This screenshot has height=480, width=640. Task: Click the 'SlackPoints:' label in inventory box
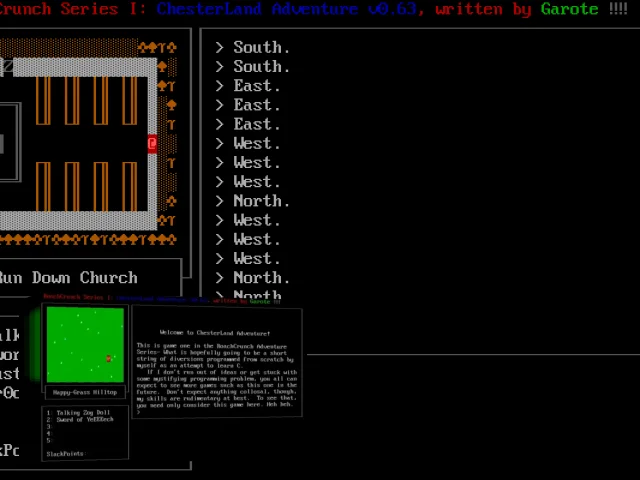point(66,454)
